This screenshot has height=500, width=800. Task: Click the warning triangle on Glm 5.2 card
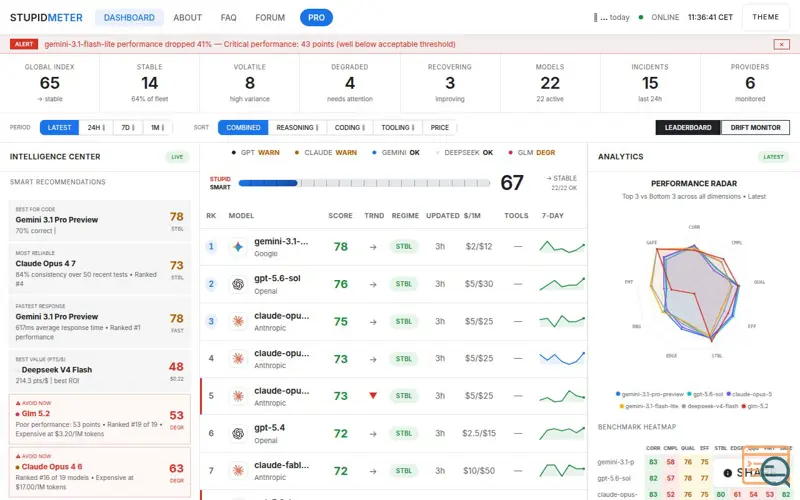(x=18, y=403)
